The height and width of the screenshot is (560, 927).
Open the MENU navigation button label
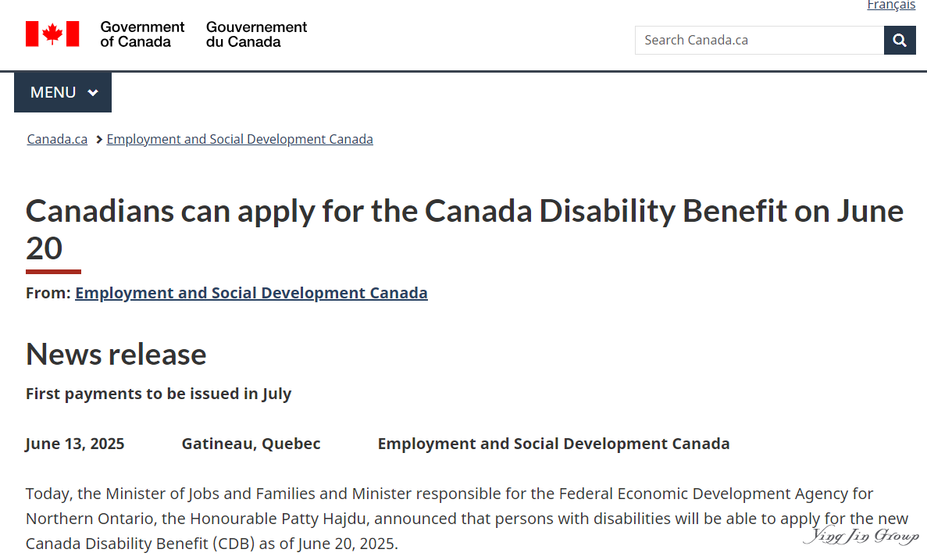point(53,92)
